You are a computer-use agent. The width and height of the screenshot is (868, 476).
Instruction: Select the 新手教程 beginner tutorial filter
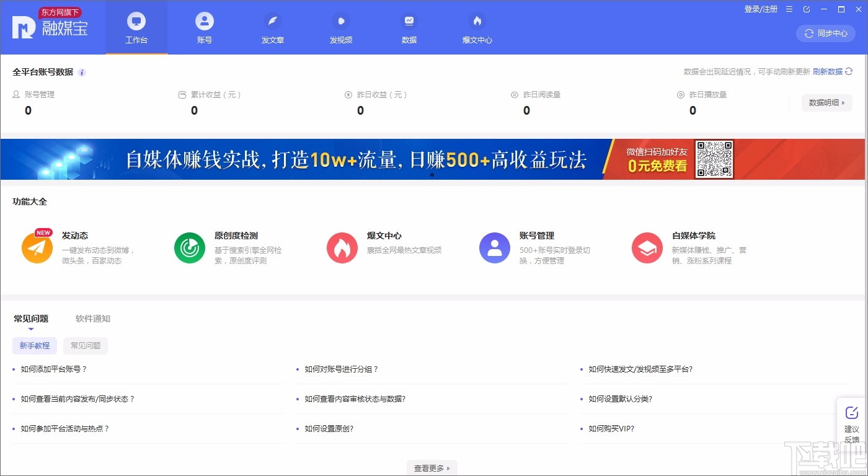(x=35, y=346)
